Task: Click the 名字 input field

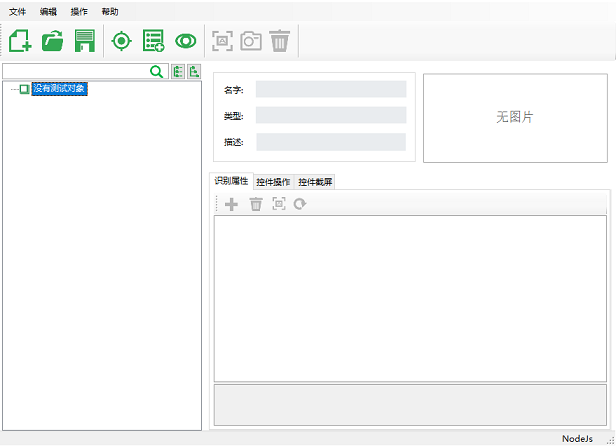Action: tap(330, 90)
